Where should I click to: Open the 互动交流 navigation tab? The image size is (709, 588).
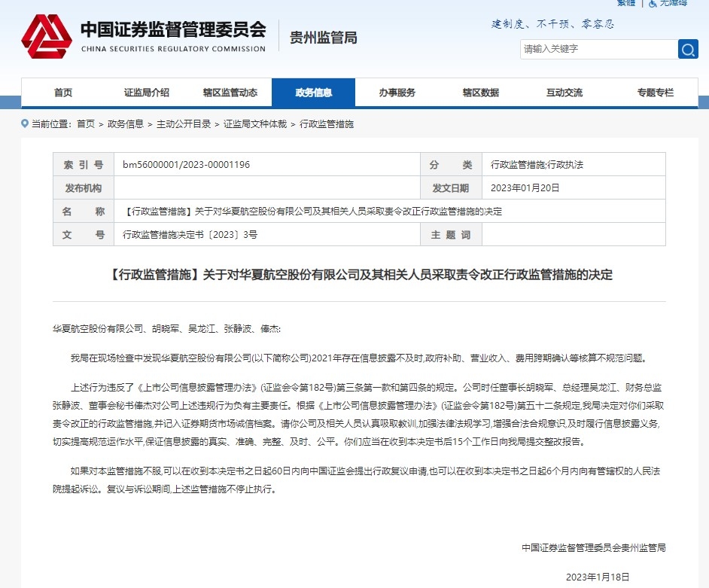tap(564, 93)
